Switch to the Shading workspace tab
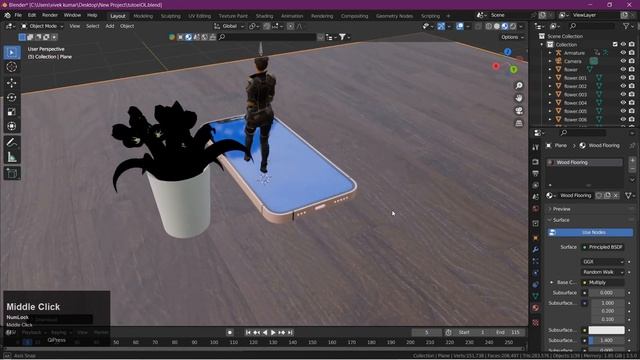 (x=264, y=16)
